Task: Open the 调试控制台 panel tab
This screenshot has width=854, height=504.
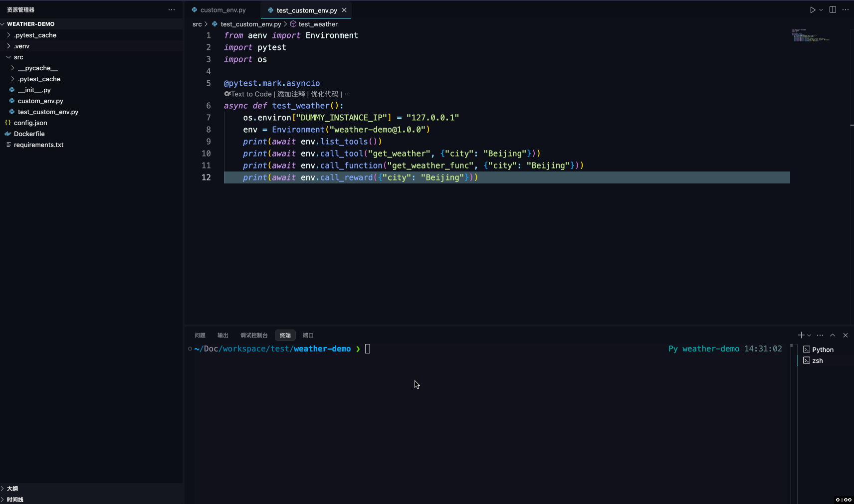Action: (254, 335)
